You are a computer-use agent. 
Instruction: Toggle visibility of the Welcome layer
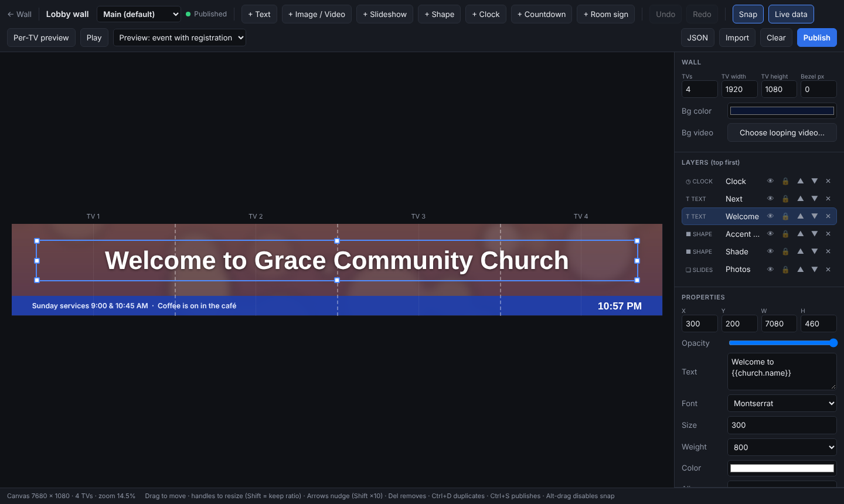click(x=770, y=216)
